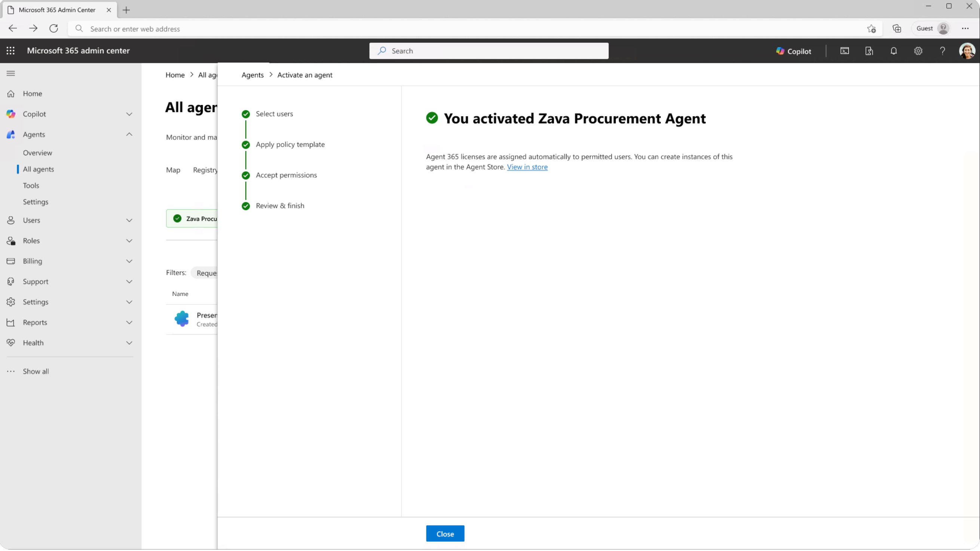Viewport: 980px width, 551px height.
Task: Expand the Billing section chevron
Action: coord(129,262)
